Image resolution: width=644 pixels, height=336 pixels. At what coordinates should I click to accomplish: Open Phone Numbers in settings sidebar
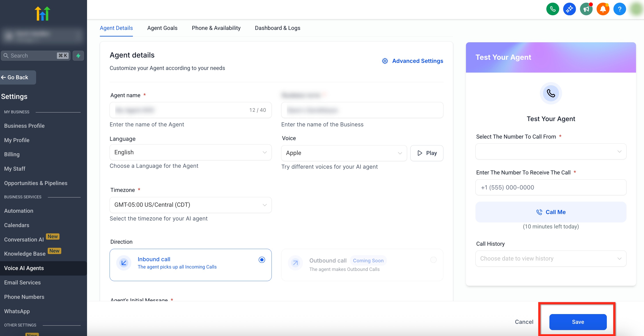[x=24, y=297]
